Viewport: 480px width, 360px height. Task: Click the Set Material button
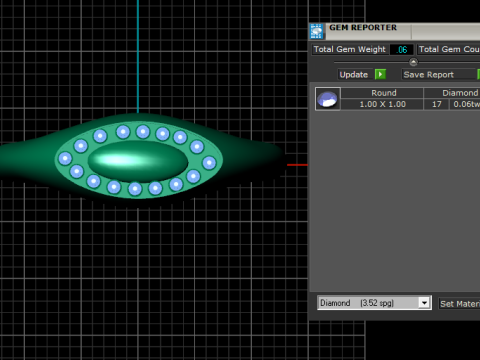click(x=459, y=304)
